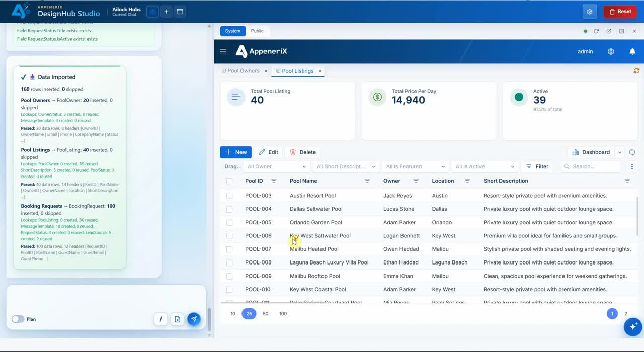Open the All Is Featured dropdown
This screenshot has width=644, height=352.
click(x=416, y=166)
